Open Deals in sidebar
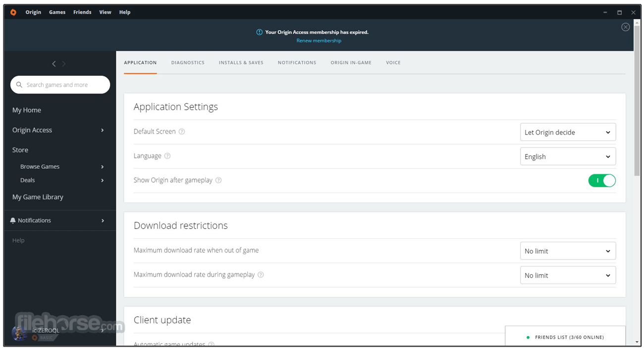 (x=28, y=180)
